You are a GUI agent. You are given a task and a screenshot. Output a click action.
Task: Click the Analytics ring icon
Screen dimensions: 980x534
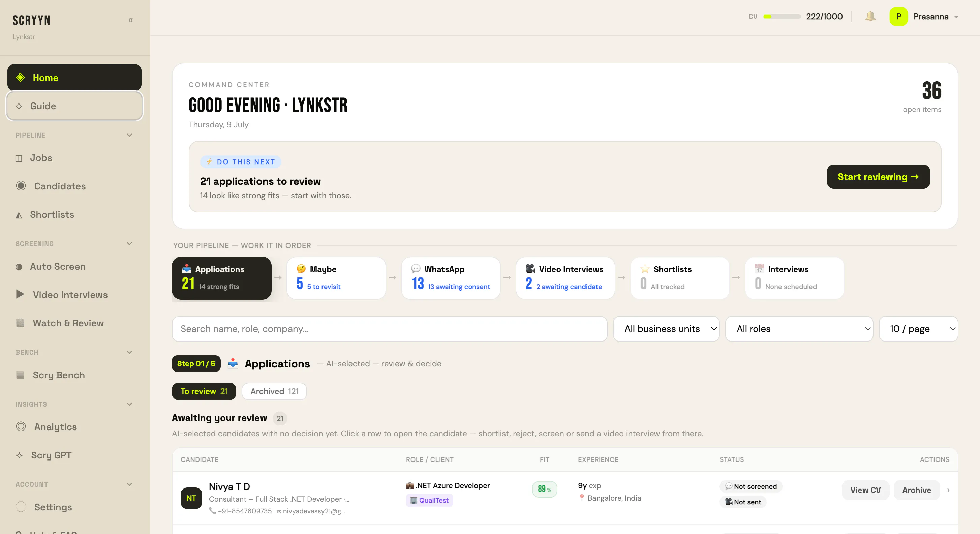[x=21, y=426]
